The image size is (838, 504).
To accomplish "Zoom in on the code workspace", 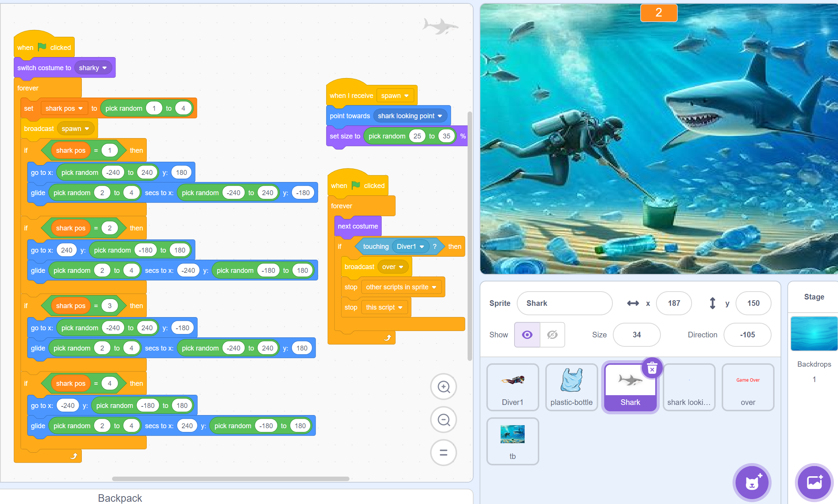I will tap(444, 387).
